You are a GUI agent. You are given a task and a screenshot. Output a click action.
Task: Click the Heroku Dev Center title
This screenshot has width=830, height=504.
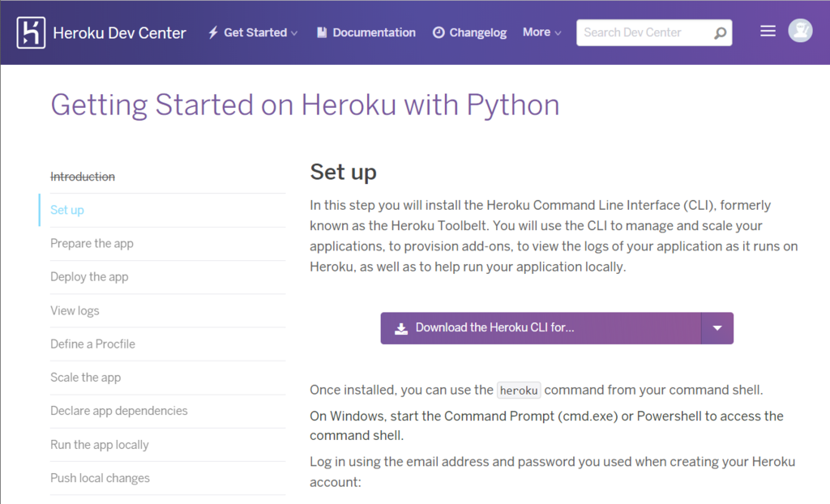[120, 33]
